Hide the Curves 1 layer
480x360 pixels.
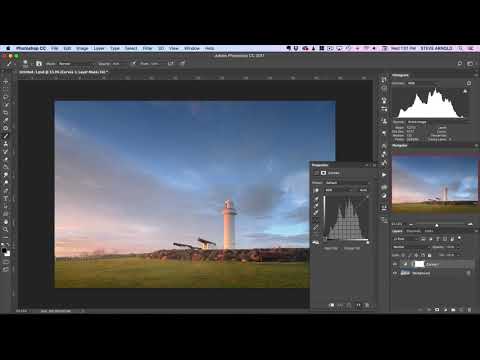395,264
